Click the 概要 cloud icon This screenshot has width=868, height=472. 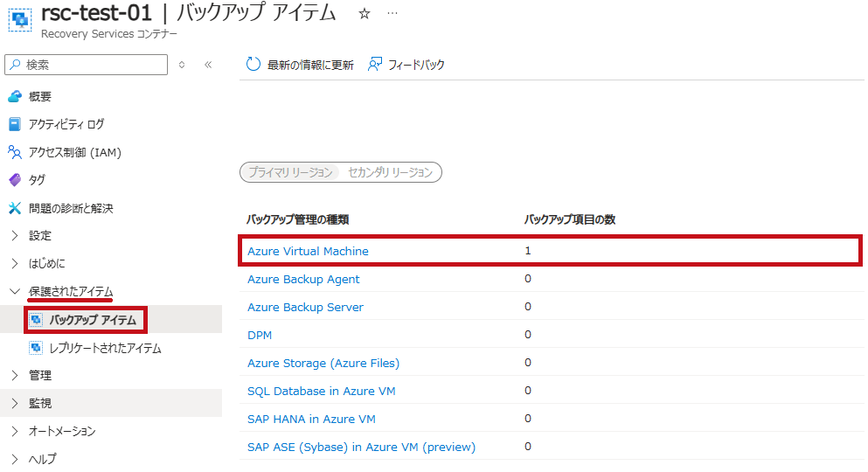15,96
